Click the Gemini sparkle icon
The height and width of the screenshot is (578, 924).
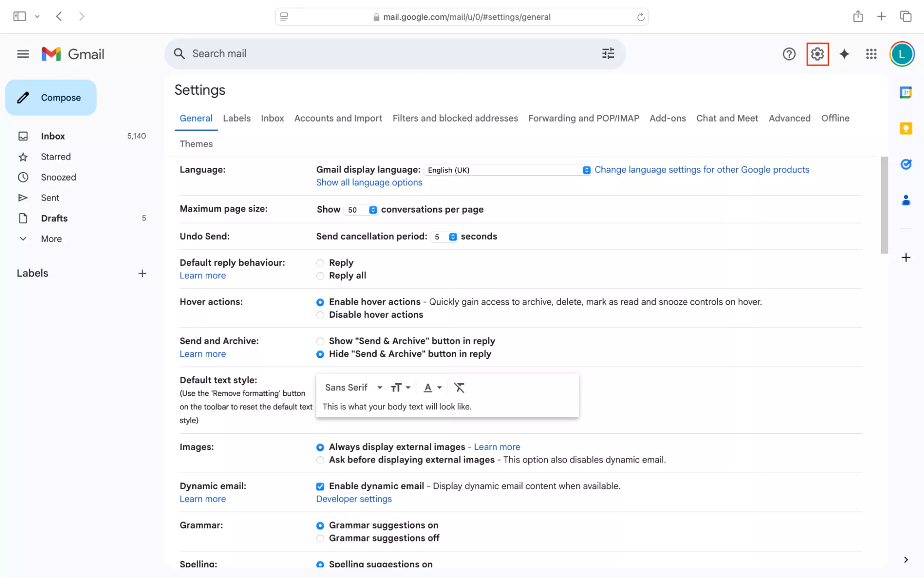(844, 54)
